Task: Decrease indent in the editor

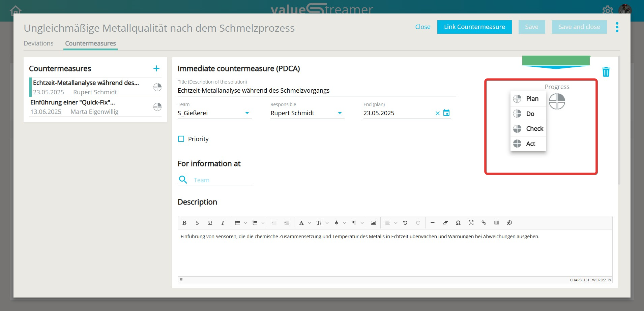Action: (x=274, y=223)
